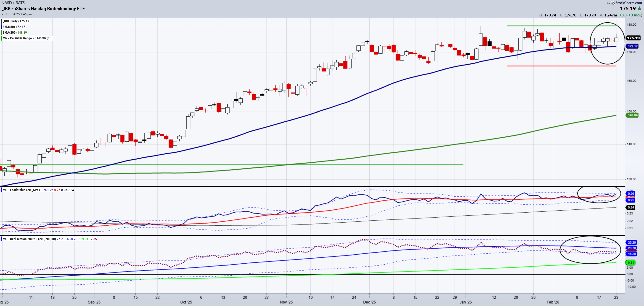Select the "SMA(200) 148.89" legend entry
Screen dimensions: 644x306
click(x=15, y=32)
